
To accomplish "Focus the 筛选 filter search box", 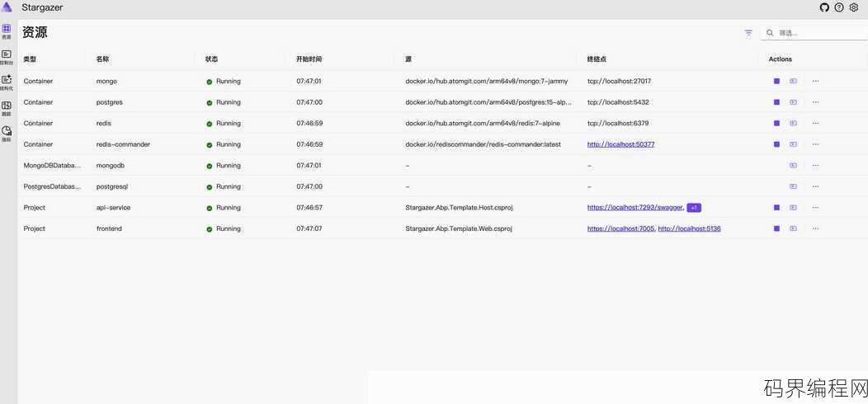I will point(814,33).
